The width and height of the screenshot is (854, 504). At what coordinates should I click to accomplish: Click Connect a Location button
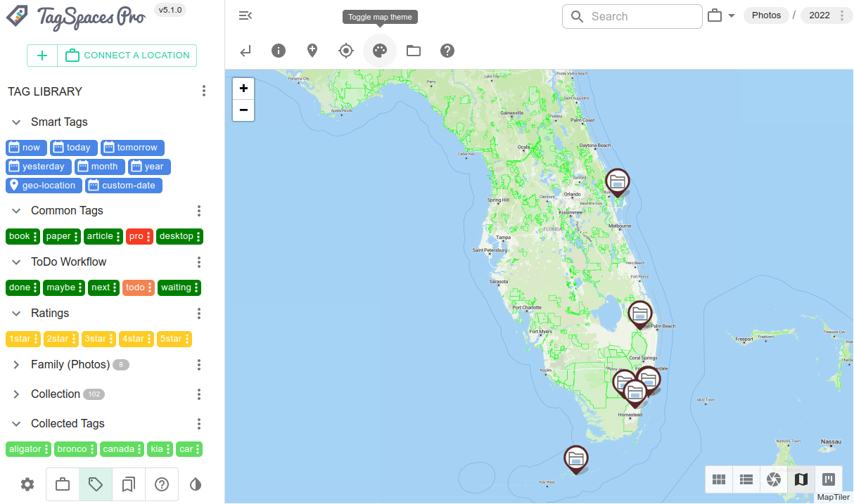(x=127, y=56)
